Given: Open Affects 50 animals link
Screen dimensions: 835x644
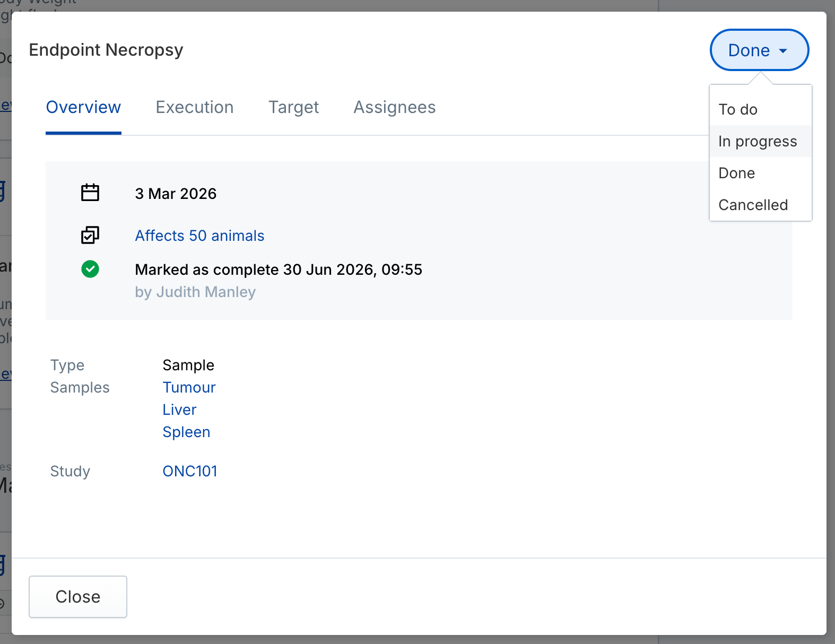Looking at the screenshot, I should tap(199, 236).
